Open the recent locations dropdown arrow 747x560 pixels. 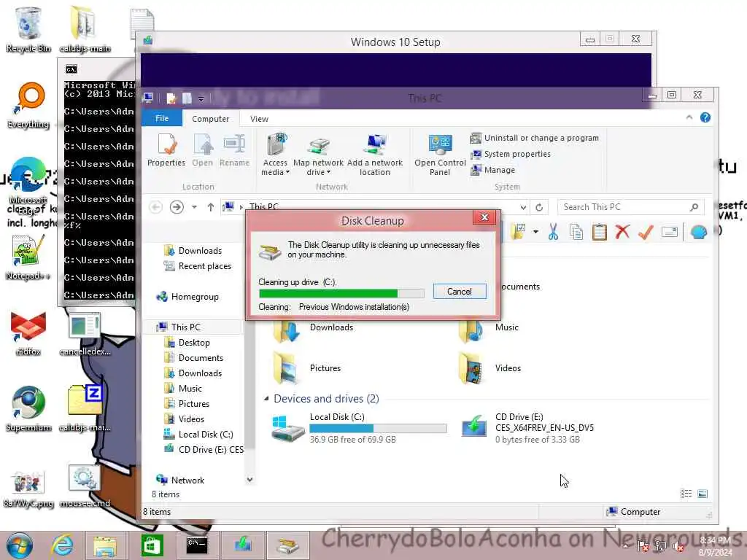pyautogui.click(x=194, y=207)
